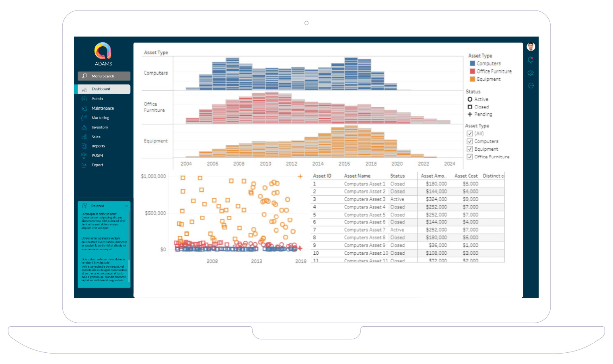Open the Admin menu item
The width and height of the screenshot is (613, 364).
click(x=97, y=99)
